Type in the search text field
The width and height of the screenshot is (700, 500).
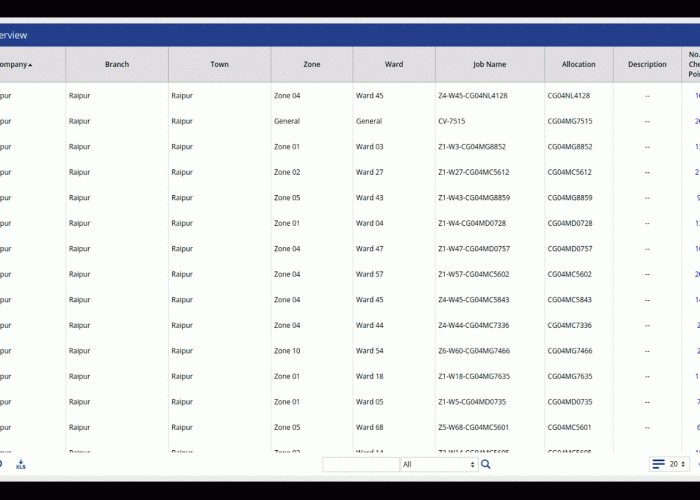click(361, 464)
